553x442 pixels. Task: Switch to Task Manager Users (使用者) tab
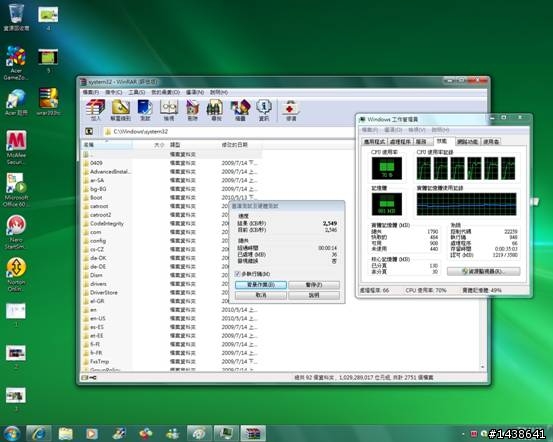(x=491, y=141)
